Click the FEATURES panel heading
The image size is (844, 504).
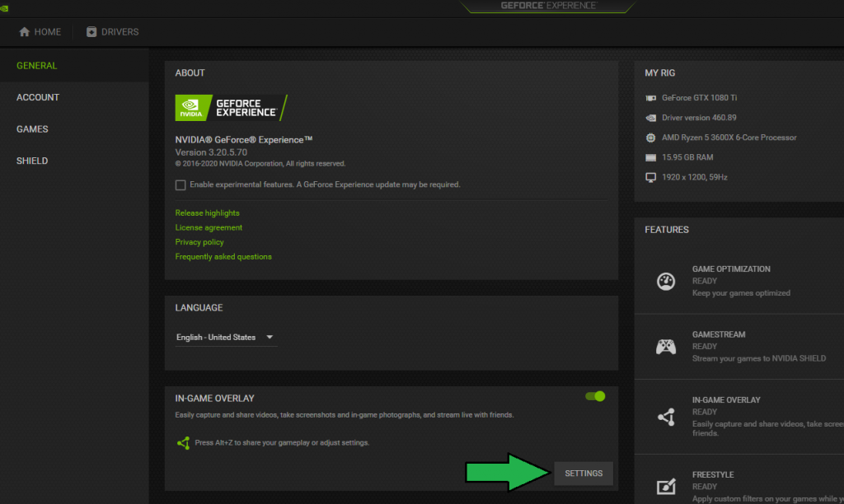tap(667, 230)
